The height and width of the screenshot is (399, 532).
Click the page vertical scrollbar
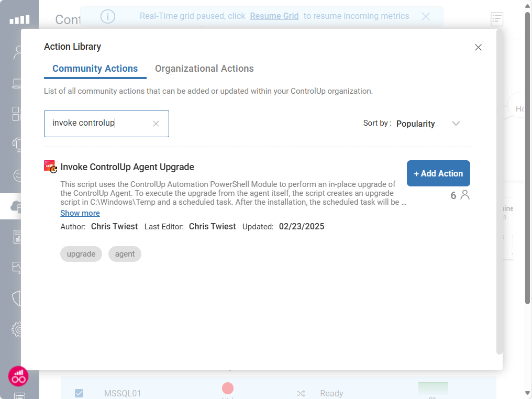pos(527,158)
